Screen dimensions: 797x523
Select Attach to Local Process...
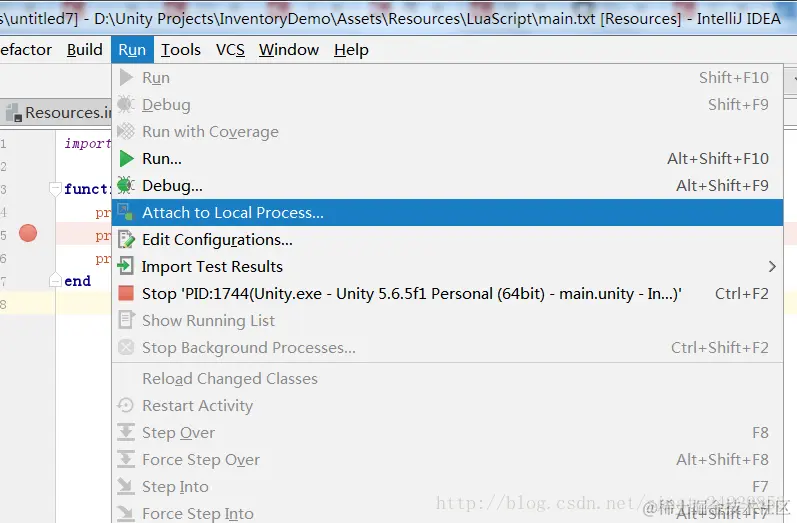(447, 212)
